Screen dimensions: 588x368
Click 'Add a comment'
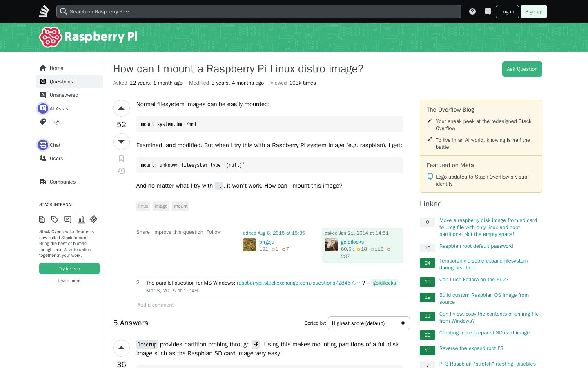(156, 305)
